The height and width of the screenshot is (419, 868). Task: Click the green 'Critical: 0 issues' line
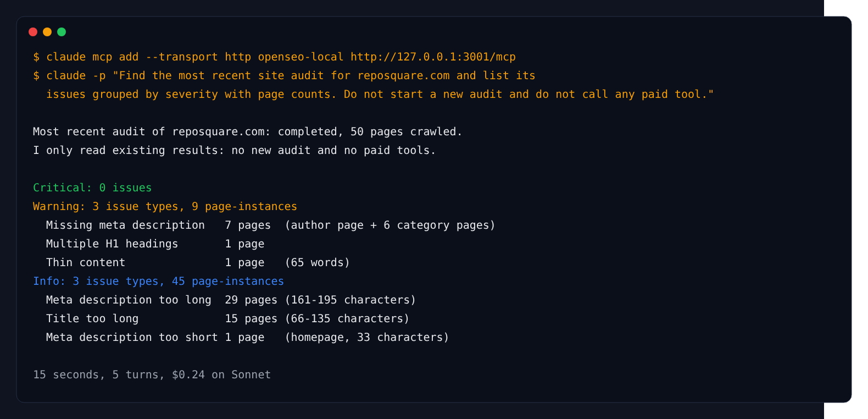pos(92,188)
